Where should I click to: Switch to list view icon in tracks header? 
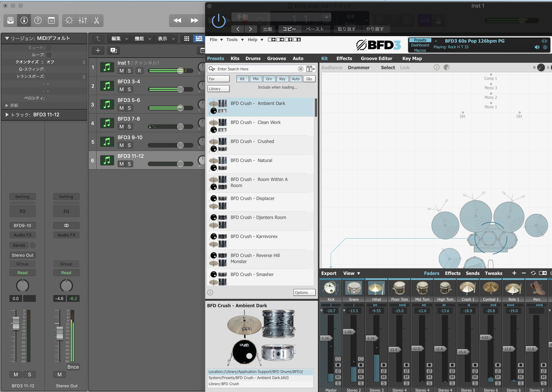coord(199,39)
